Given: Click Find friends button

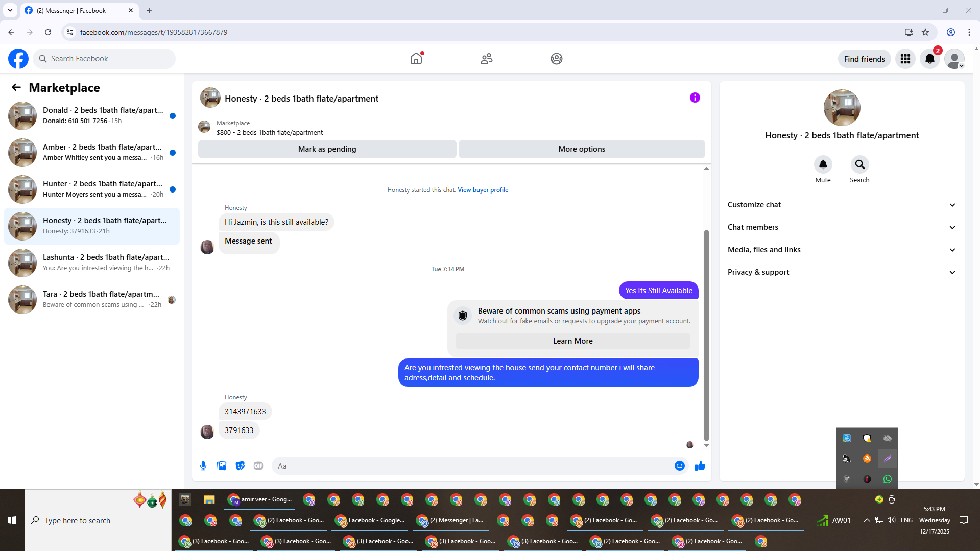Looking at the screenshot, I should point(864,59).
